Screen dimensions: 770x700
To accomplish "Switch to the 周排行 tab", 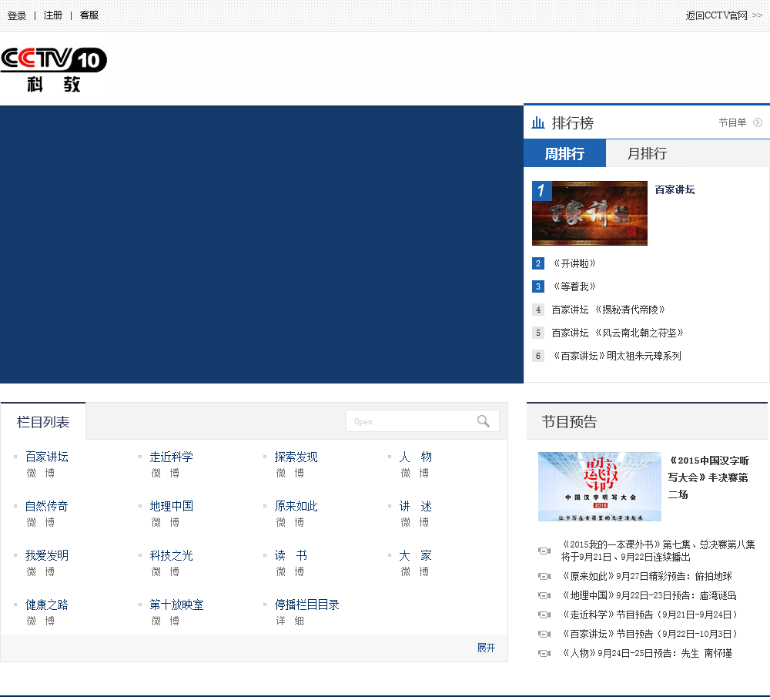I will (564, 153).
